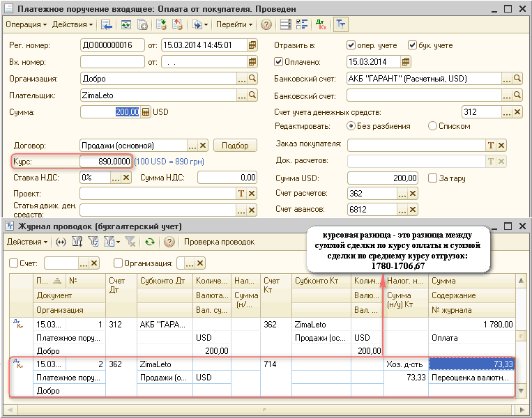Enable the За тару checkbox
Image resolution: width=532 pixels, height=418 pixels.
[x=432, y=178]
